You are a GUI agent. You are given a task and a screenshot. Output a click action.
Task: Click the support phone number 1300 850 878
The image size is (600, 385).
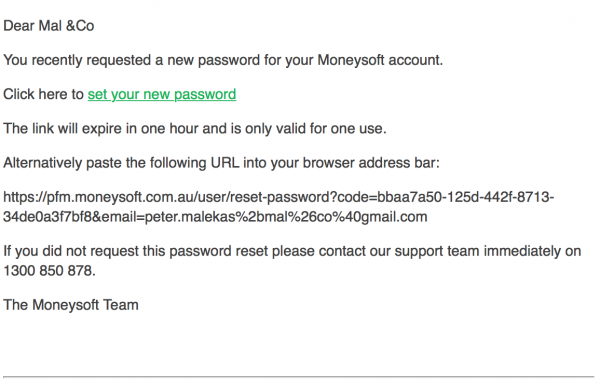pos(48,271)
